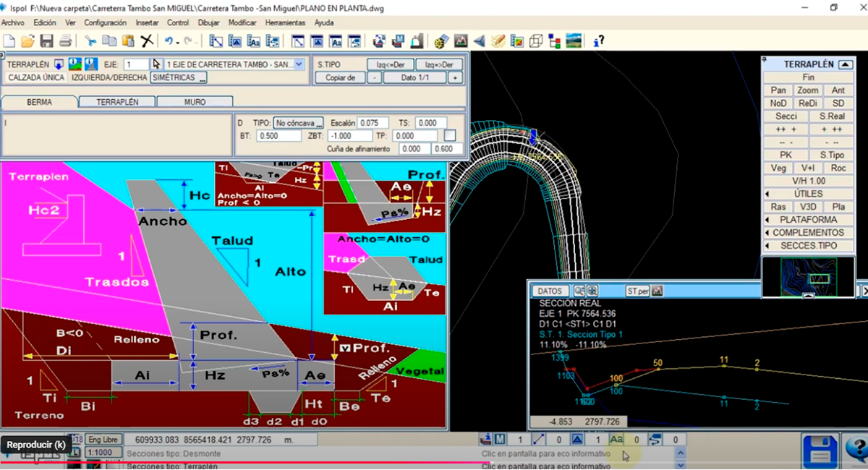Open the EJE road axis dropdown
Image resolution: width=868 pixels, height=470 pixels.
(299, 64)
